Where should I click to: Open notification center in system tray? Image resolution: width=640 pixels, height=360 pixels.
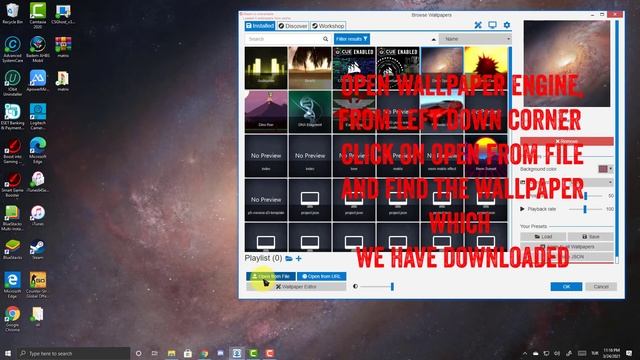point(629,353)
